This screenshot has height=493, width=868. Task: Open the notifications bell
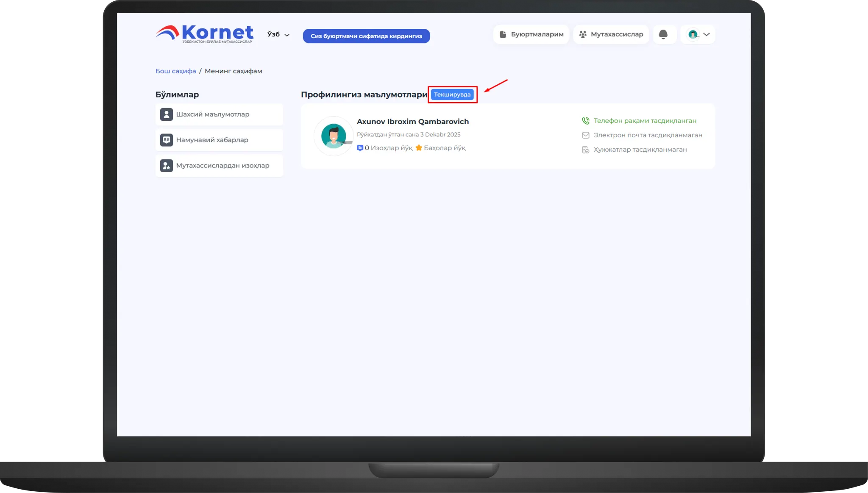[x=663, y=34]
